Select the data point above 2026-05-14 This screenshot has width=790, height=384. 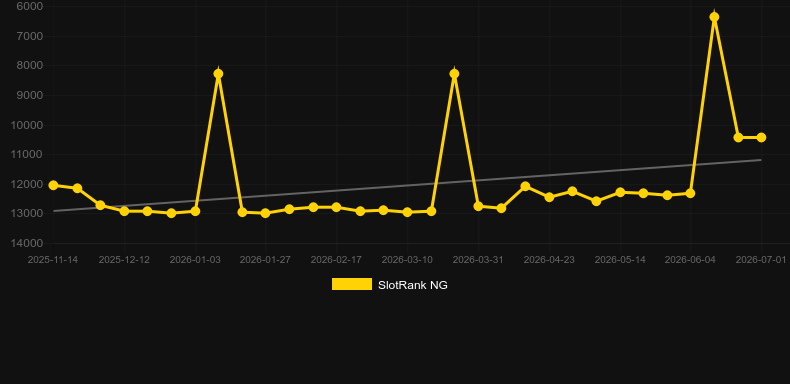click(620, 192)
